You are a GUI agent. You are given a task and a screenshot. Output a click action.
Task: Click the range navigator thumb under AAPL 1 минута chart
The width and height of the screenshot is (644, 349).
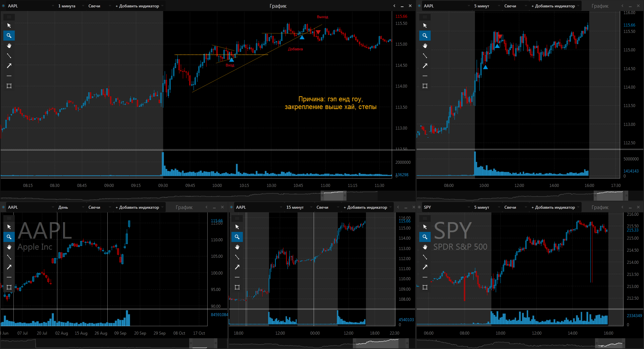[x=333, y=196]
